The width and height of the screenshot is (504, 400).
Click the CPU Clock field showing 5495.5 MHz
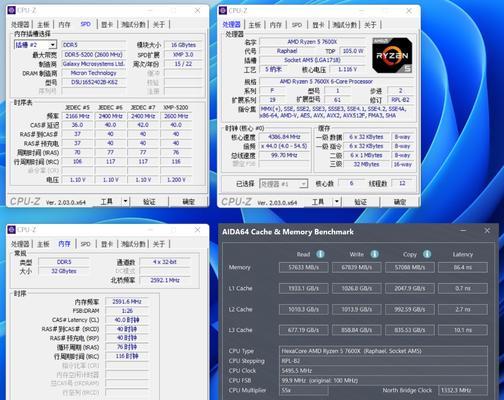(383, 370)
